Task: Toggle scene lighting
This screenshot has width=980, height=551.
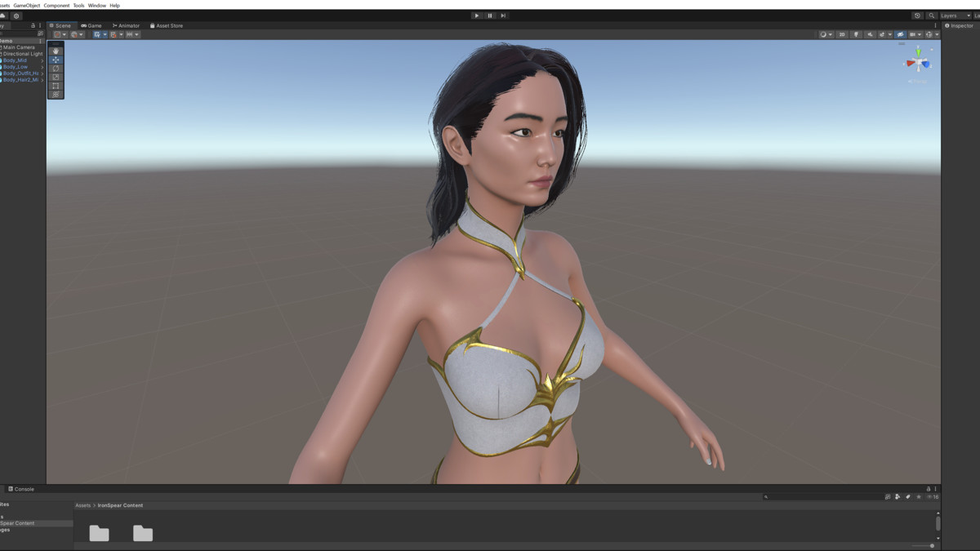Action: click(856, 34)
